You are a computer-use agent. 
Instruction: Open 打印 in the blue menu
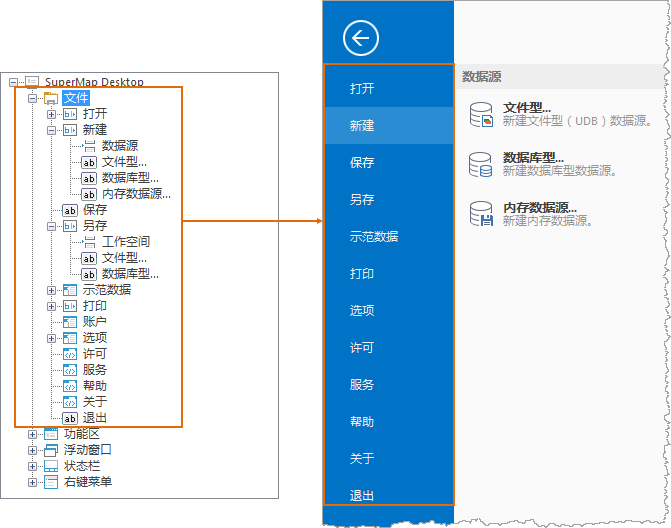coord(389,273)
